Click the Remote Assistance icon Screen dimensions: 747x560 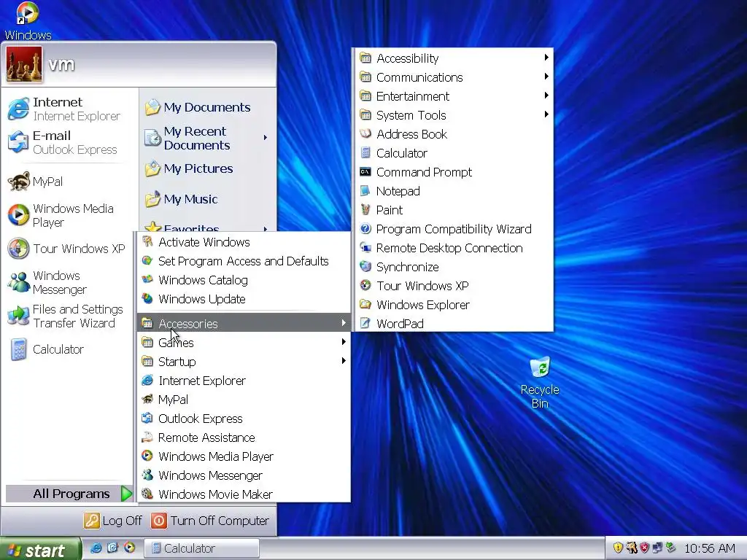point(147,437)
